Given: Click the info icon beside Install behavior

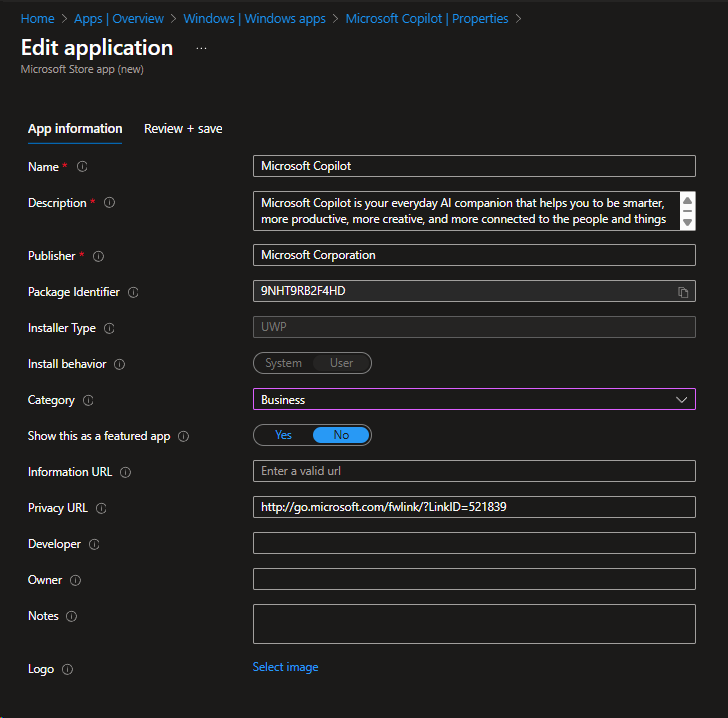Looking at the screenshot, I should tap(120, 364).
